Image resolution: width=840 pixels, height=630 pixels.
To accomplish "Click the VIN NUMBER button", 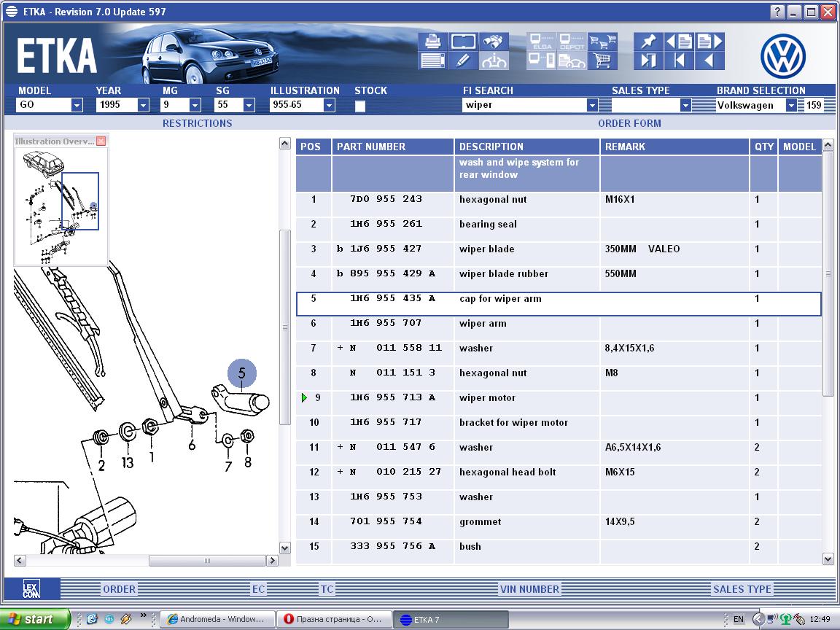I will click(x=529, y=589).
